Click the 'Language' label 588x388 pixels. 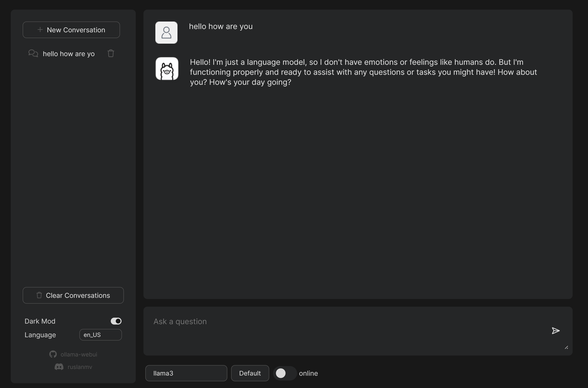click(40, 335)
